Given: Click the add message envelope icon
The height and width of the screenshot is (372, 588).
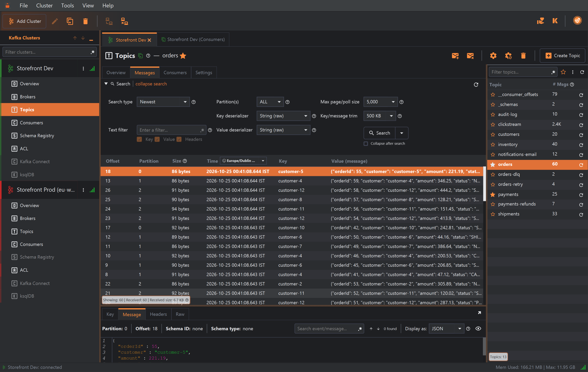Looking at the screenshot, I should [x=455, y=56].
